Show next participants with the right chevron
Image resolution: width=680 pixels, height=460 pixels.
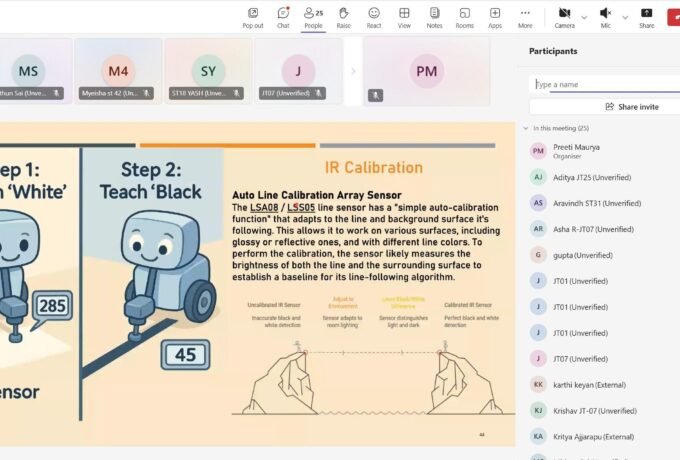coord(351,71)
